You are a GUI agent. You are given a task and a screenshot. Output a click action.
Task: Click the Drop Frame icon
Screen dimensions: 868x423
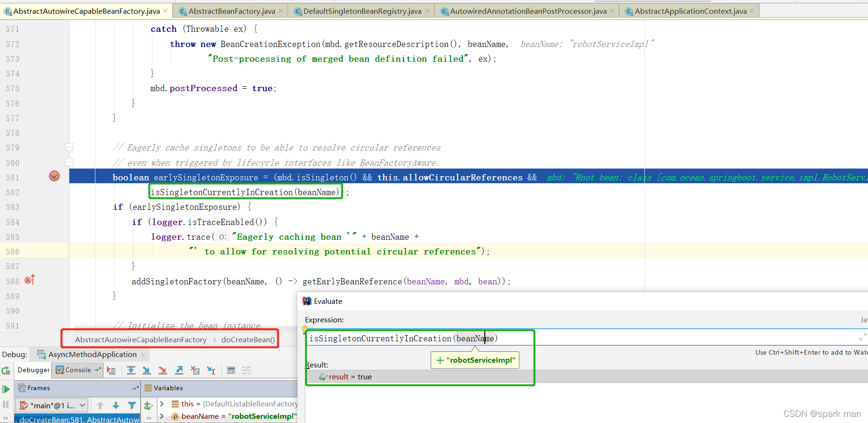195,370
